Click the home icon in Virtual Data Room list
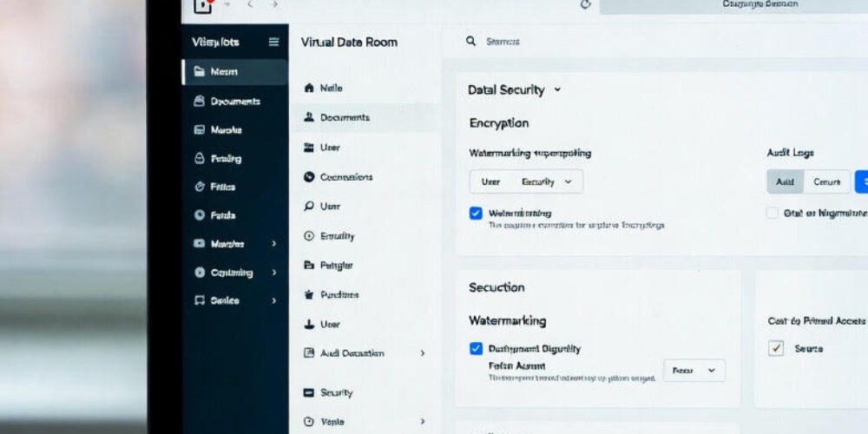The image size is (868, 434). (308, 88)
